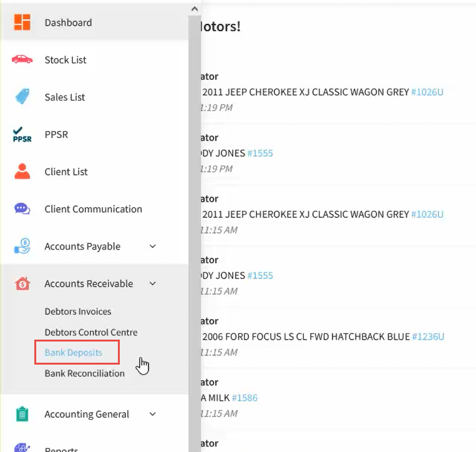Open the Stock List menu label
The image size is (476, 452).
click(66, 60)
